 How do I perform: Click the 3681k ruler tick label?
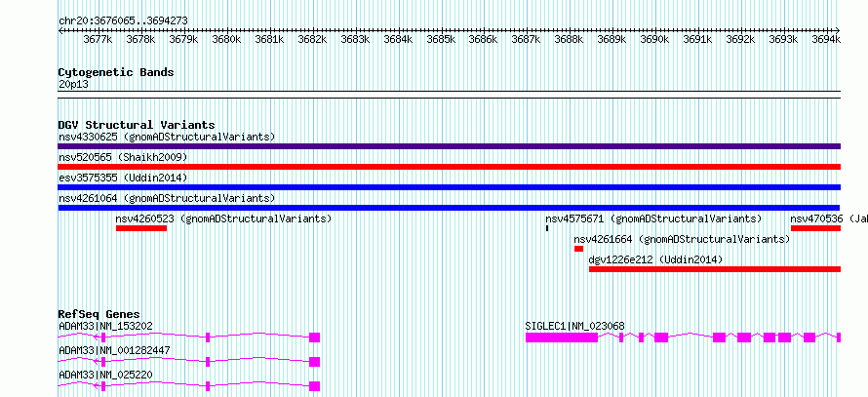269,40
